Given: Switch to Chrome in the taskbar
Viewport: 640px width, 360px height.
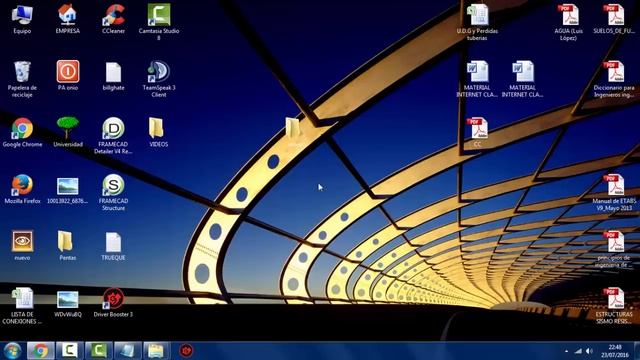Looking at the screenshot, I should point(40,351).
